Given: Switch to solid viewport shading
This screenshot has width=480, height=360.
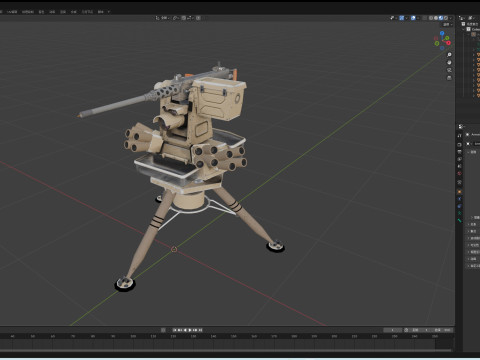Looking at the screenshot, I should [436, 18].
